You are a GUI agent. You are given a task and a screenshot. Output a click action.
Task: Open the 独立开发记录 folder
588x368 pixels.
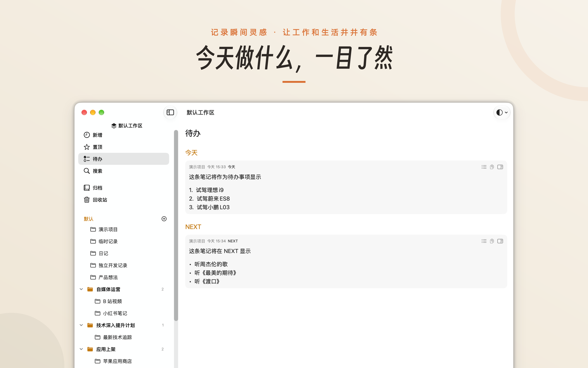point(123,265)
